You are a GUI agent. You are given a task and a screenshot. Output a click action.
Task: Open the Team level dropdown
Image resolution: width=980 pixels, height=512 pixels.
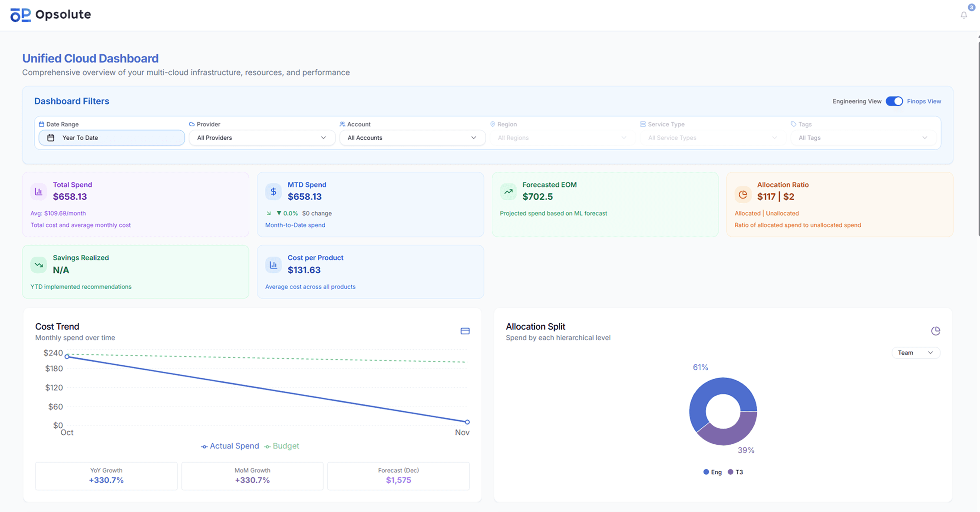(x=915, y=353)
